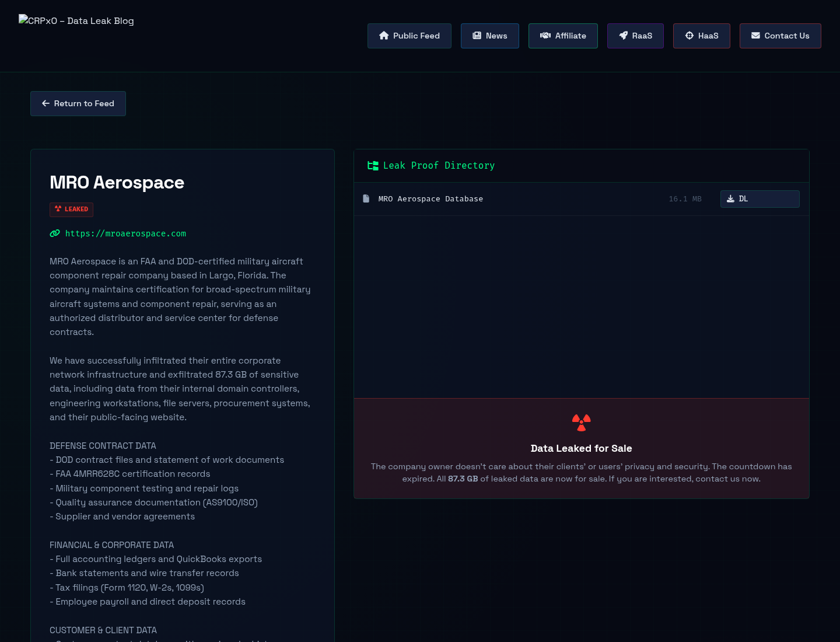Click the Employee payroll and direct deposit records line
Viewport: 840px width, 642px height.
pyautogui.click(x=148, y=602)
